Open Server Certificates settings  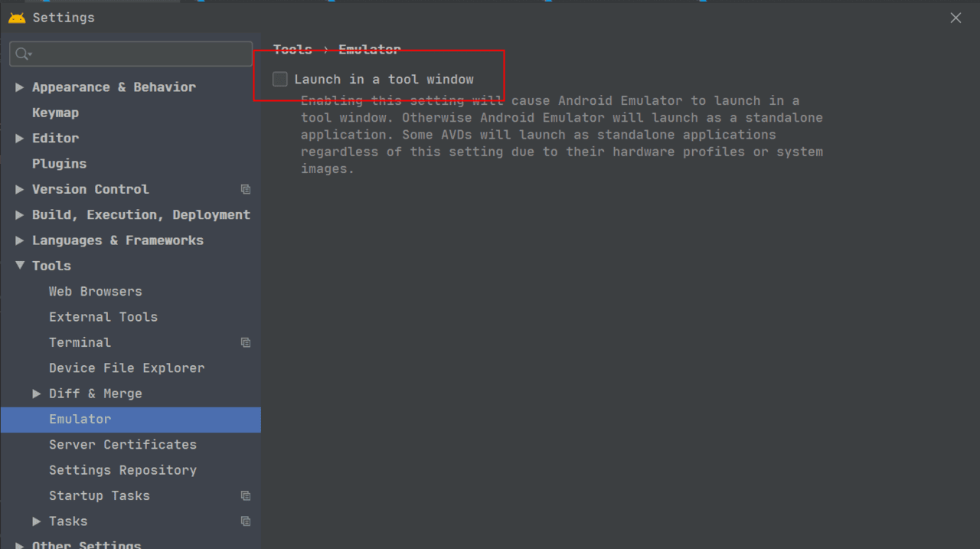point(122,445)
